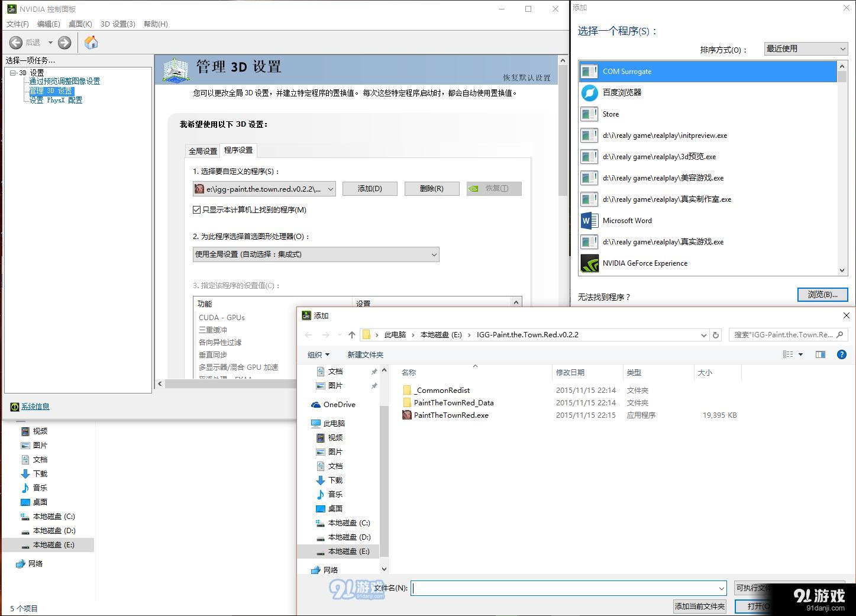Select Microsoft Word in program list
Viewport: 856px width, 616px height.
coord(708,221)
